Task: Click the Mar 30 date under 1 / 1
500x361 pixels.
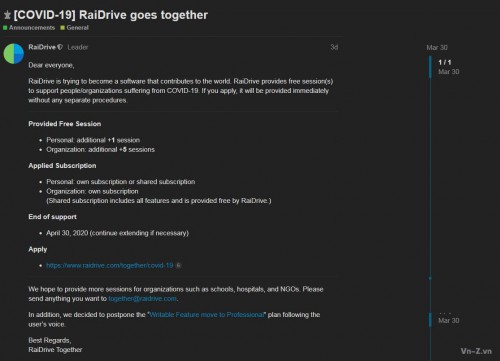Action: click(449, 72)
